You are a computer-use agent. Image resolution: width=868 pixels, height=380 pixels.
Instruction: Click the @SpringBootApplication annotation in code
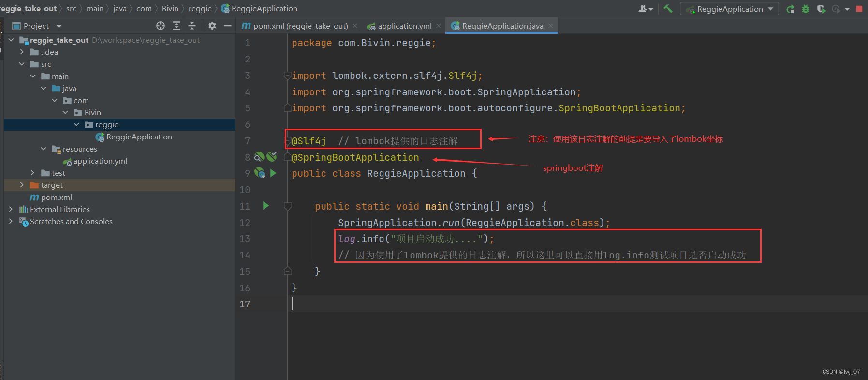(355, 157)
